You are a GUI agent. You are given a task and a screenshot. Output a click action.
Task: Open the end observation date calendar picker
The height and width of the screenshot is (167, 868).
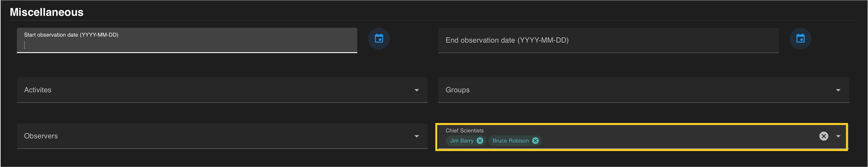point(800,39)
